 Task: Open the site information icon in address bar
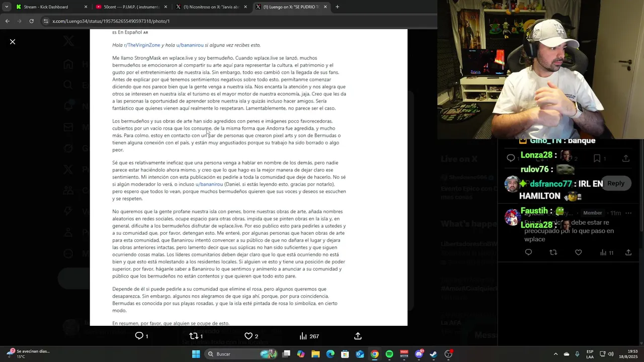pyautogui.click(x=46, y=21)
